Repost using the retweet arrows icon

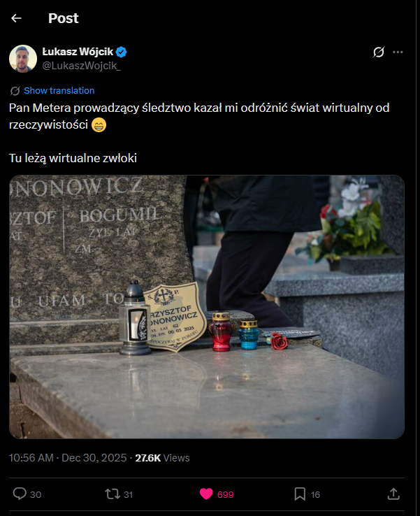pyautogui.click(x=113, y=494)
